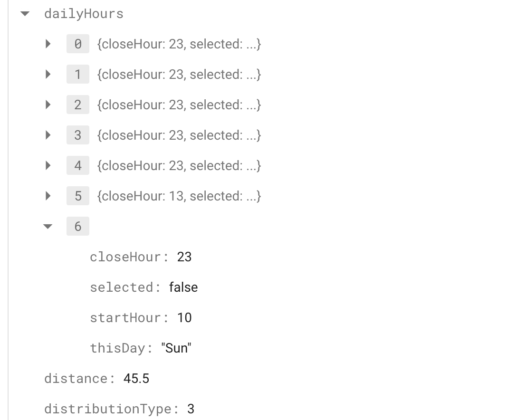This screenshot has height=420, width=516.
Task: Click the distance value 45.5
Action: pyautogui.click(x=136, y=379)
